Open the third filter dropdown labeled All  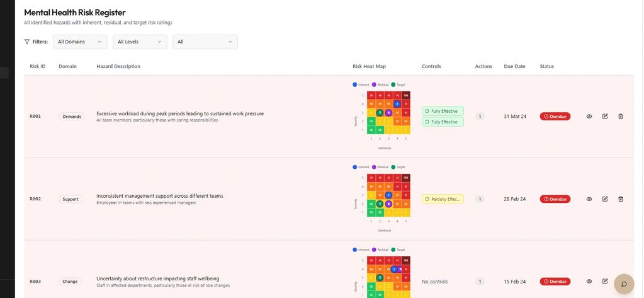click(x=205, y=42)
